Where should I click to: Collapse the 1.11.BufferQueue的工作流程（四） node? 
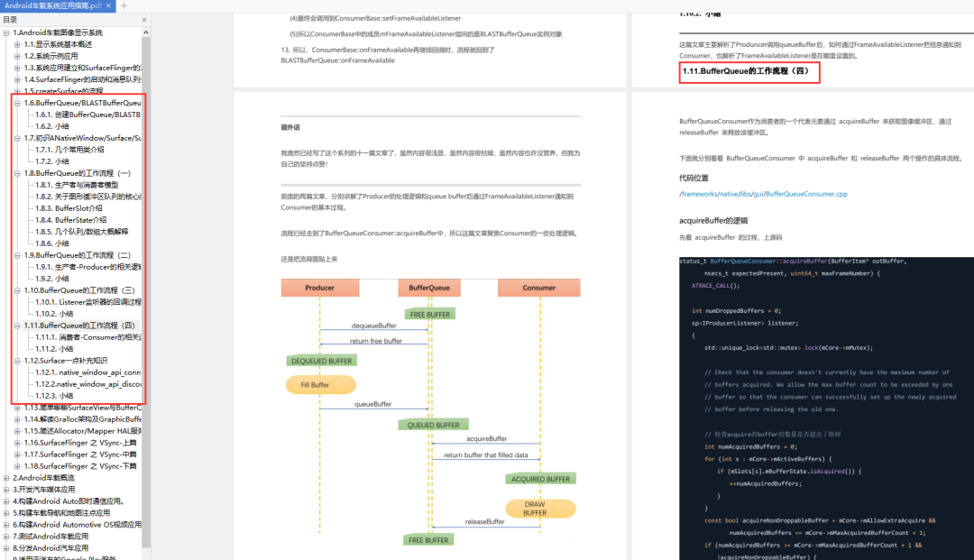tap(17, 326)
